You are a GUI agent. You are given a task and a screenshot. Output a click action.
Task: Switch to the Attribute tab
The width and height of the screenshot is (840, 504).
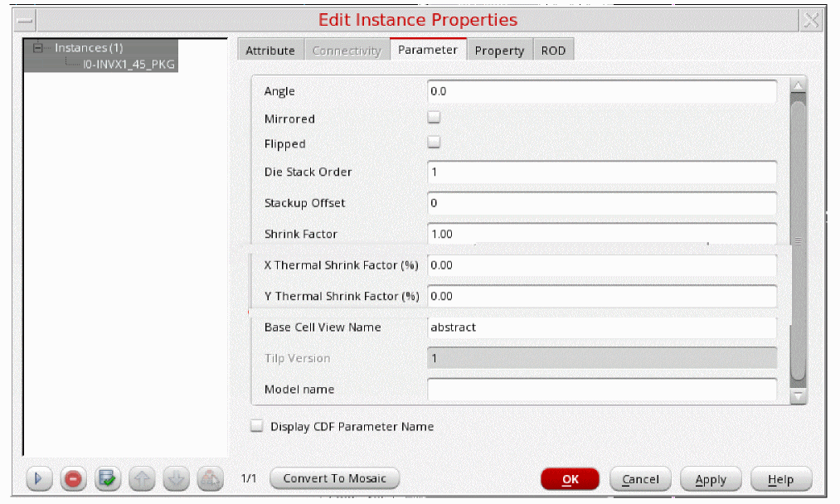pos(270,51)
